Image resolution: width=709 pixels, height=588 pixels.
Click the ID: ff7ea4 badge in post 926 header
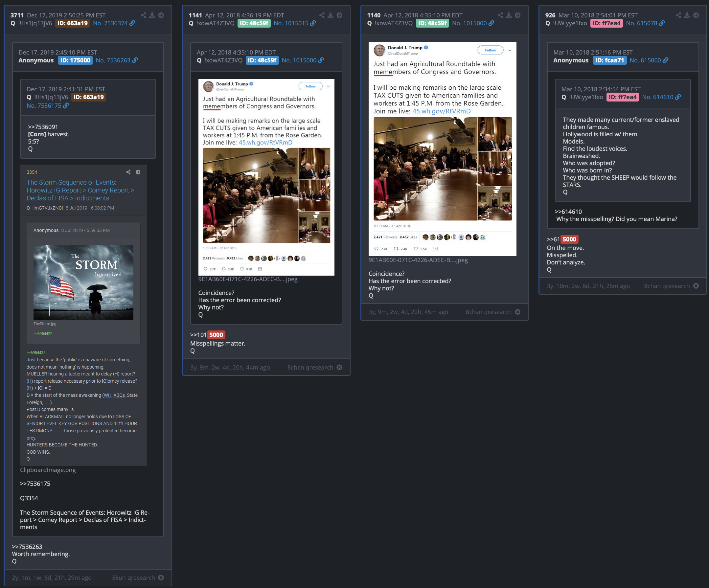[x=606, y=23]
